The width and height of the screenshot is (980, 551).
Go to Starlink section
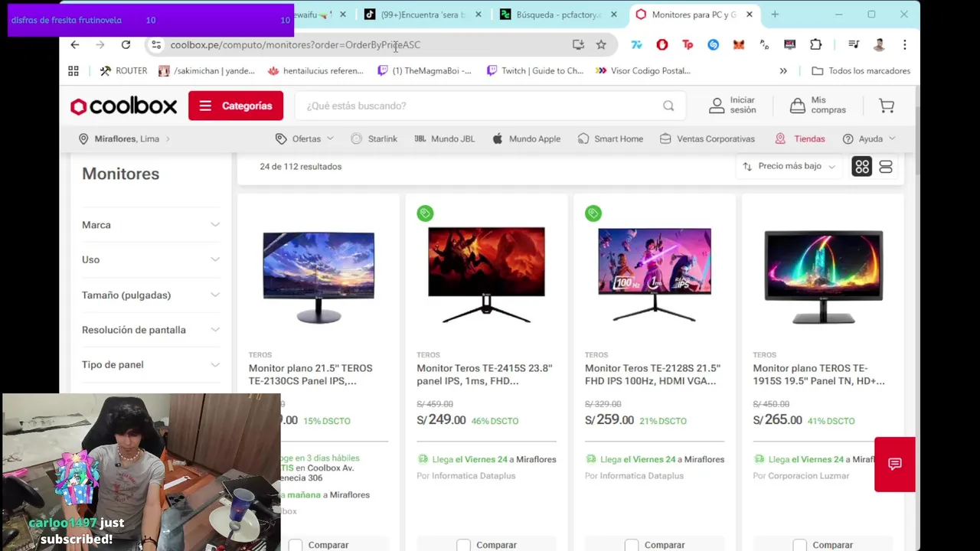(x=374, y=139)
